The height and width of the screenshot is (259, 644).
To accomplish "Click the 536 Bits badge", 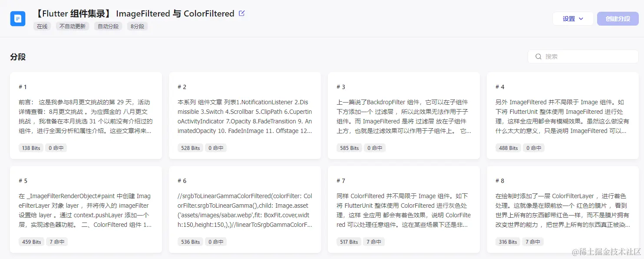I will (190, 242).
